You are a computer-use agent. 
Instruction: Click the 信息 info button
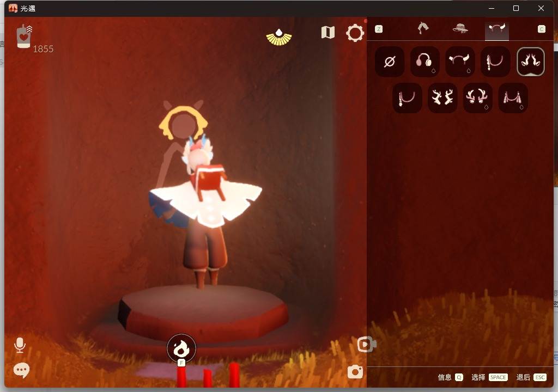pyautogui.click(x=450, y=377)
